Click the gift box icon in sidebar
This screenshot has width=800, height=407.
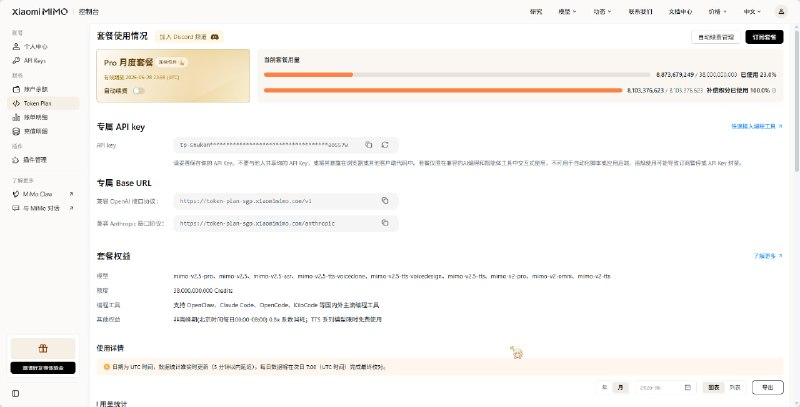pyautogui.click(x=43, y=349)
